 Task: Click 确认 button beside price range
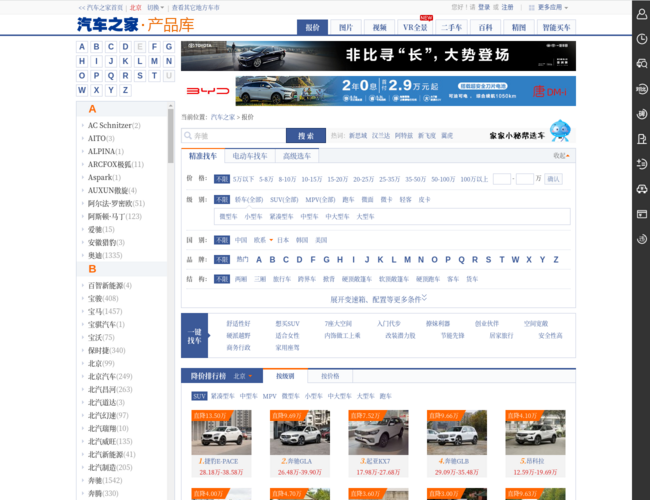553,179
